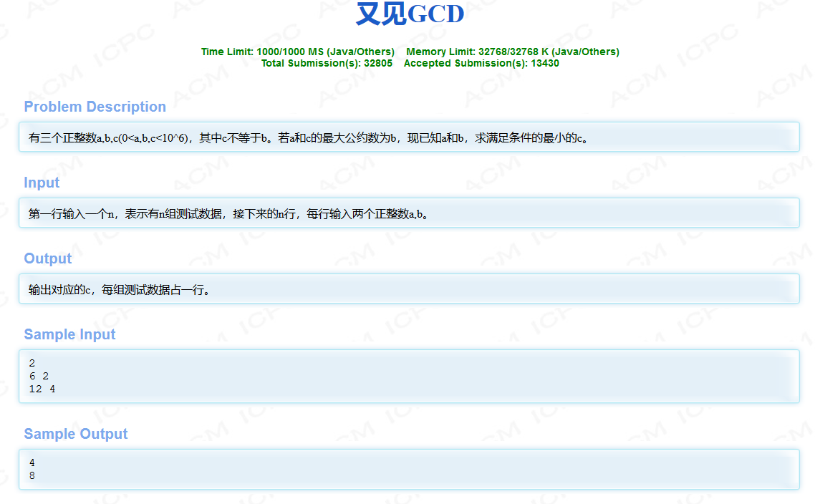Click the Input section heading

[x=42, y=183]
